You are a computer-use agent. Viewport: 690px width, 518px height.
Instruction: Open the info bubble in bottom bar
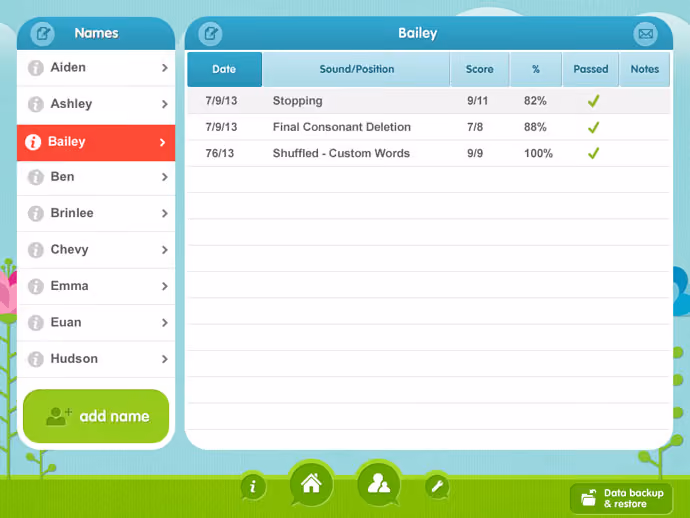253,487
